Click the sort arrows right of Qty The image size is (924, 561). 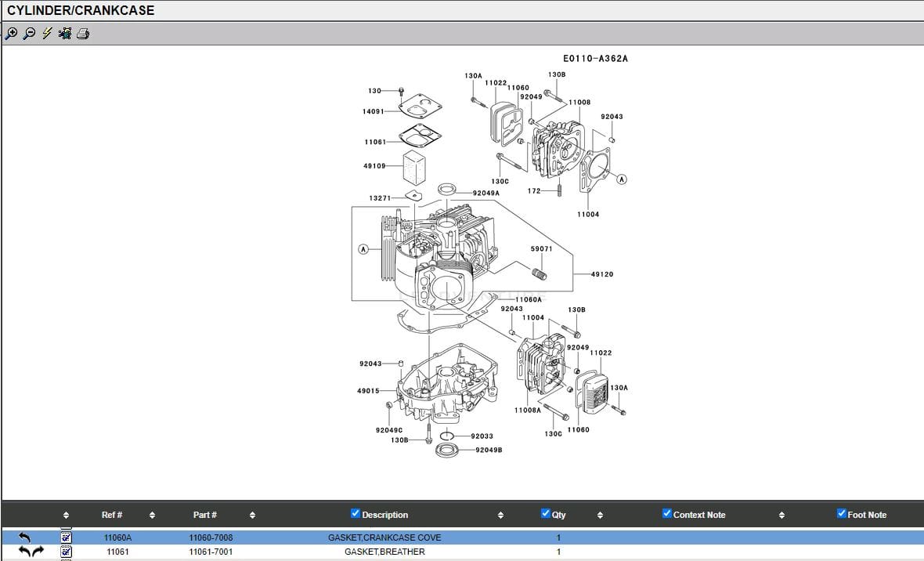click(600, 516)
